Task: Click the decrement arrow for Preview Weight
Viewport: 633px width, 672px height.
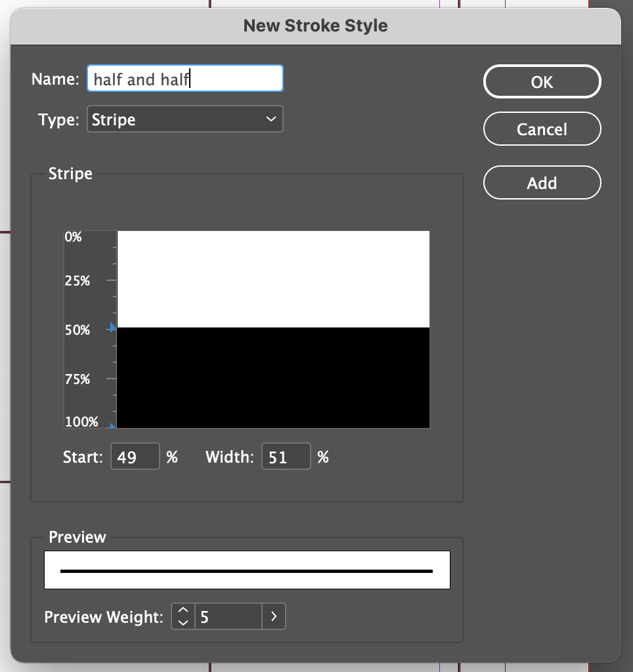Action: click(183, 622)
